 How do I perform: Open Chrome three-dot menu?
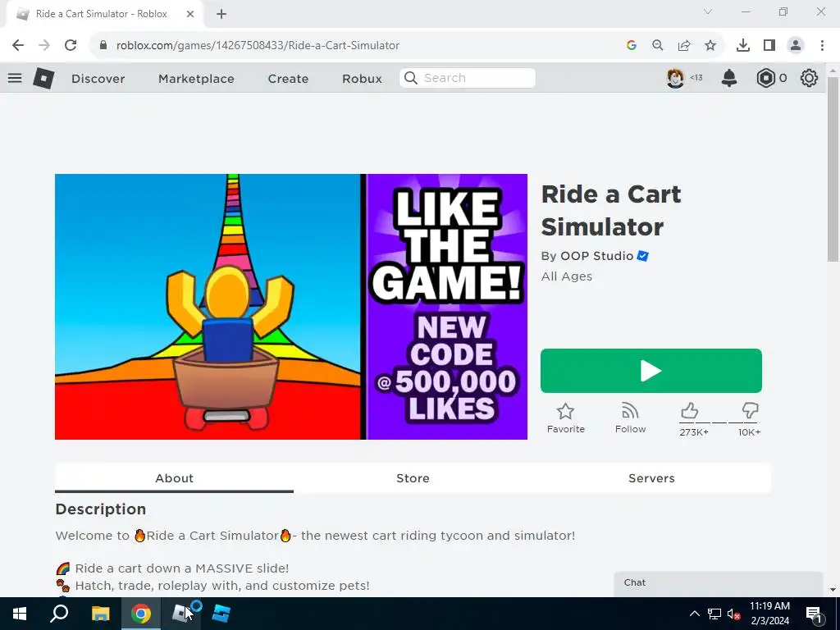pos(822,46)
